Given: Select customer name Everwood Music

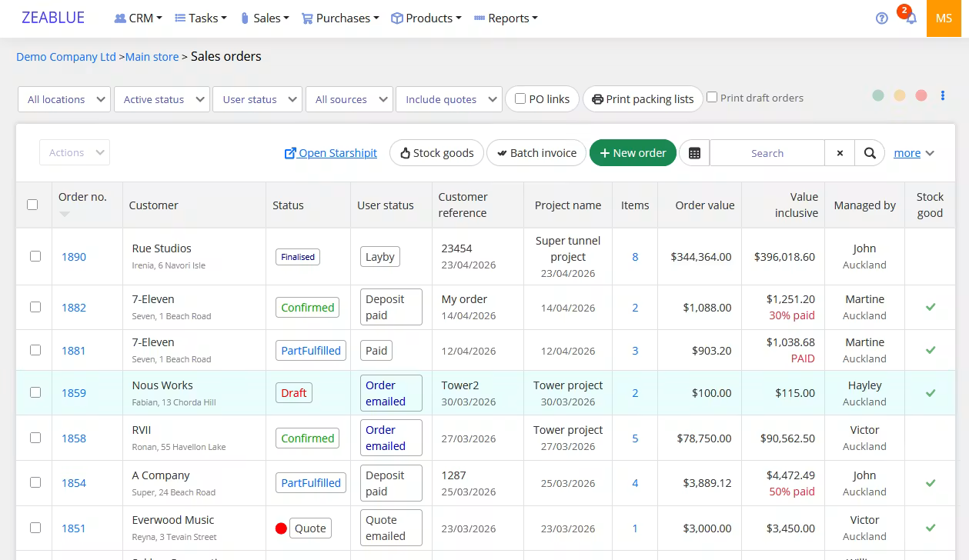Looking at the screenshot, I should point(173,520).
